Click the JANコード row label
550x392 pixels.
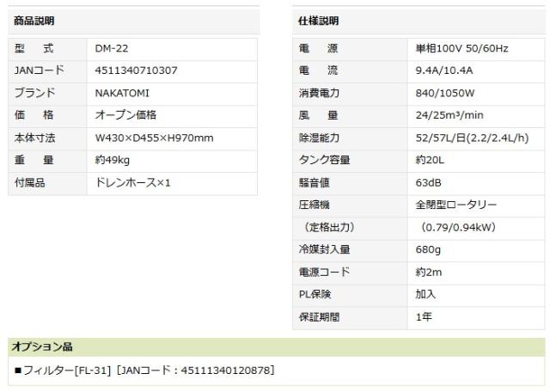pyautogui.click(x=40, y=70)
